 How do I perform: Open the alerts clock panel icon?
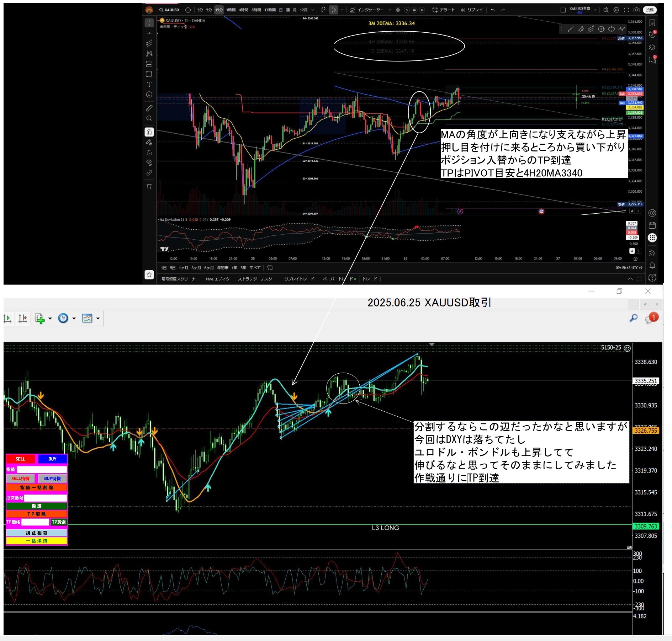(x=652, y=35)
